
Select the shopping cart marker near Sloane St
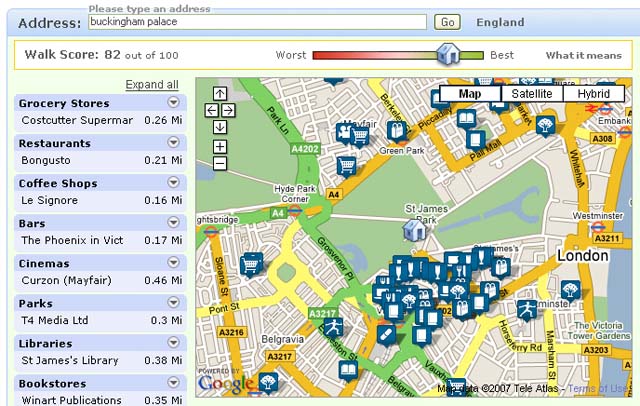click(251, 264)
